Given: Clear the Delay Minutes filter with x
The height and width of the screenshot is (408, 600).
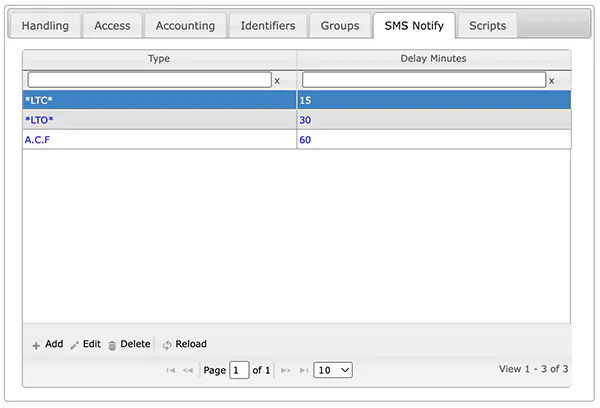Looking at the screenshot, I should click(551, 81).
